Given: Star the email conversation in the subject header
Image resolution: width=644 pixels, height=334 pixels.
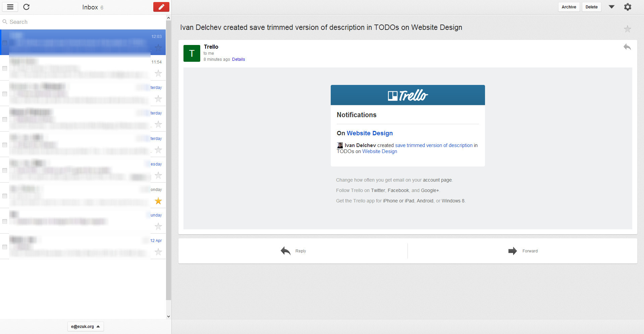Looking at the screenshot, I should point(627,29).
